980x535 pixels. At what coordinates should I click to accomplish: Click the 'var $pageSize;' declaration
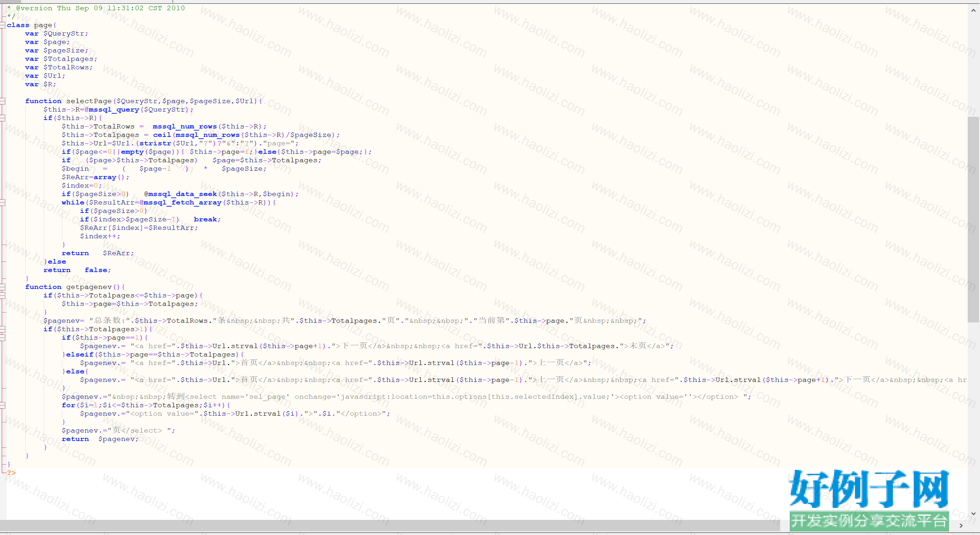point(57,51)
